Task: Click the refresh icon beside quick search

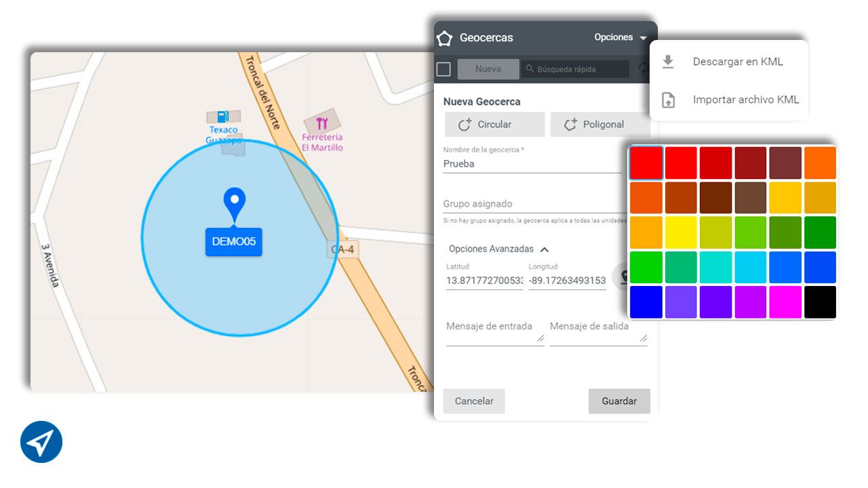Action: coord(644,68)
